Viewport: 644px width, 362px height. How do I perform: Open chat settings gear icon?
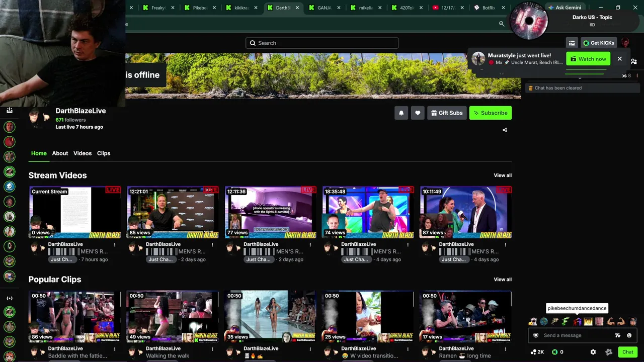point(593,352)
